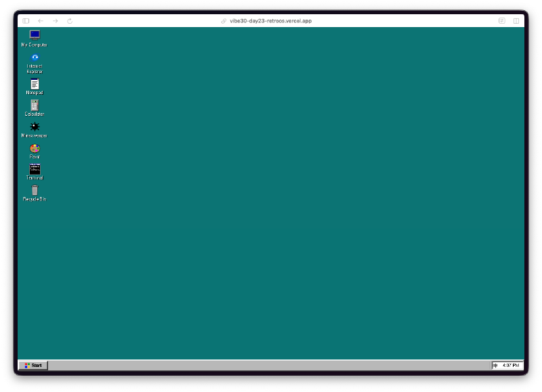Image resolution: width=542 pixels, height=392 pixels.
Task: Click the speaker icon in the system tray
Action: [497, 365]
